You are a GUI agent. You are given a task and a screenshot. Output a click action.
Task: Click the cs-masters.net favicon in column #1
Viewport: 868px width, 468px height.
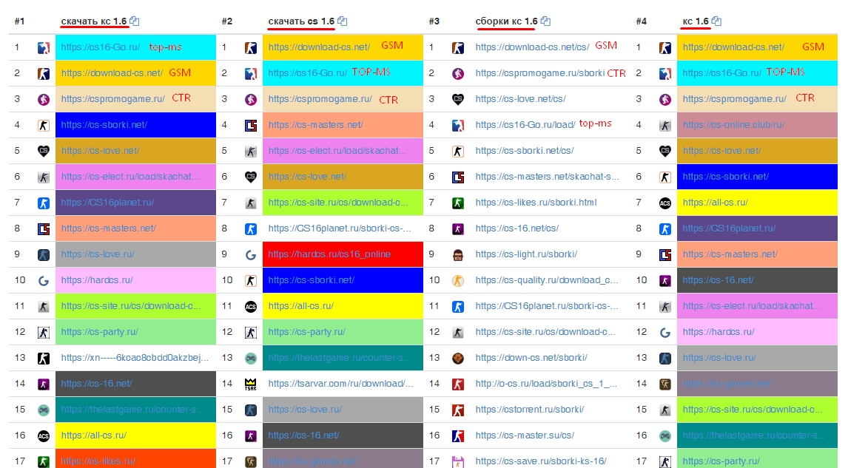tap(44, 229)
